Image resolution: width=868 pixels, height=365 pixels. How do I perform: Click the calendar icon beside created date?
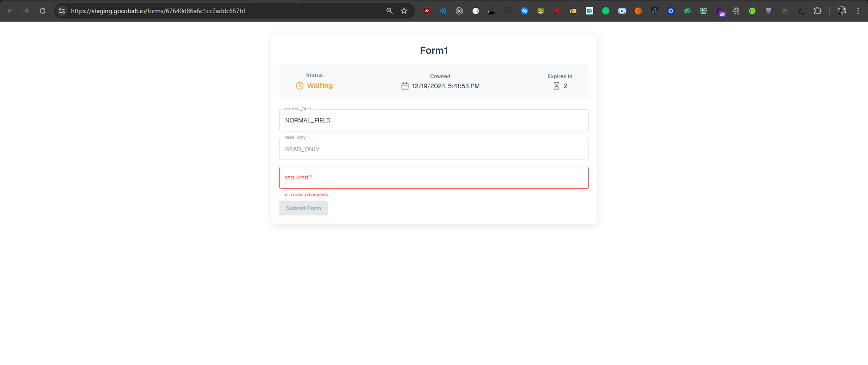pos(405,86)
